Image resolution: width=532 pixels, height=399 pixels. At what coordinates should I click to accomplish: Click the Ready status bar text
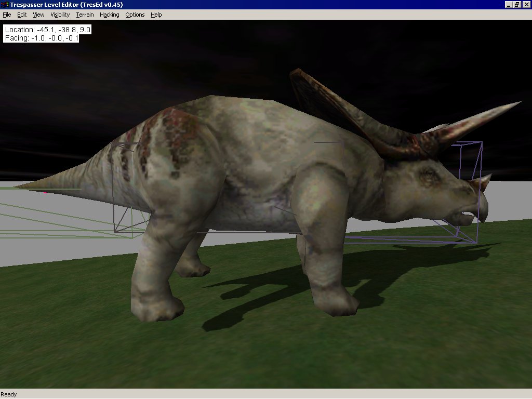8,394
